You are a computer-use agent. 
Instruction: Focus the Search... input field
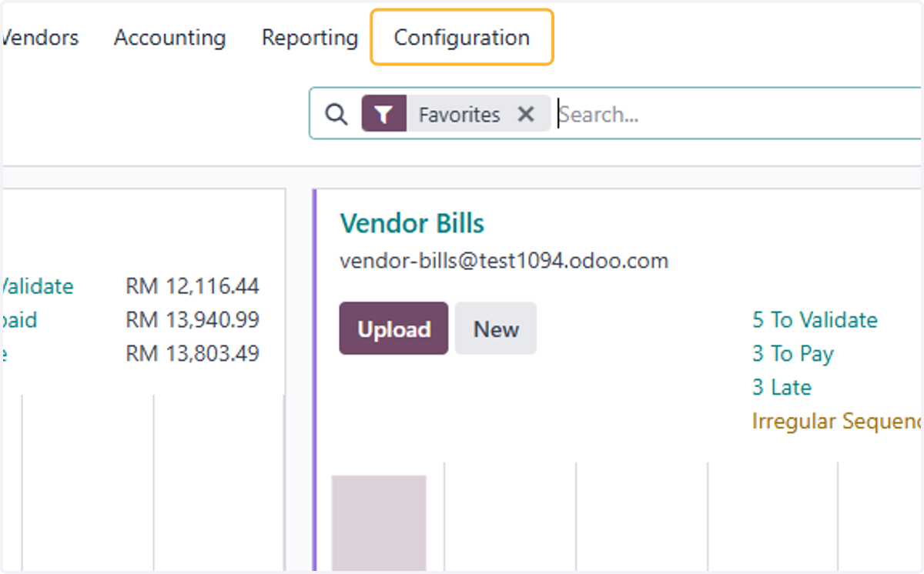point(739,115)
